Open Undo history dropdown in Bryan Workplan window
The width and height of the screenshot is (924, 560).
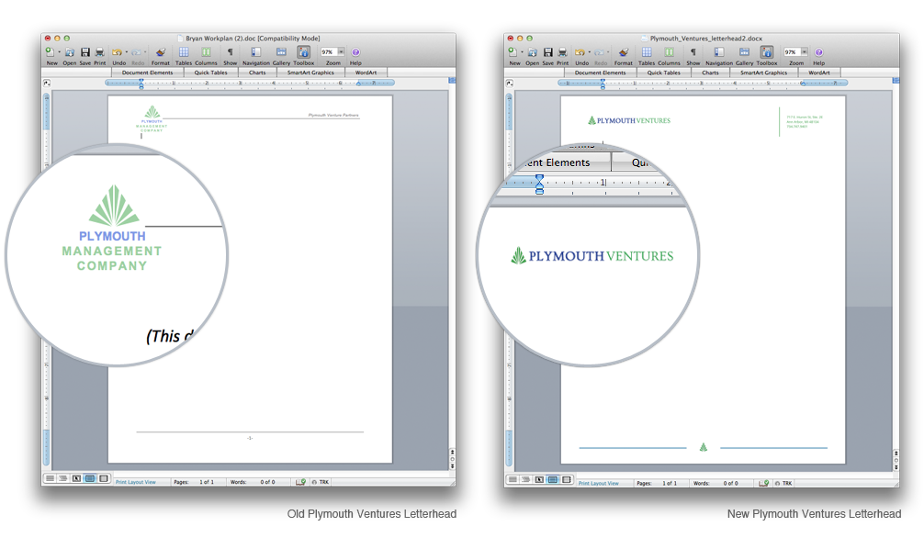tap(126, 52)
